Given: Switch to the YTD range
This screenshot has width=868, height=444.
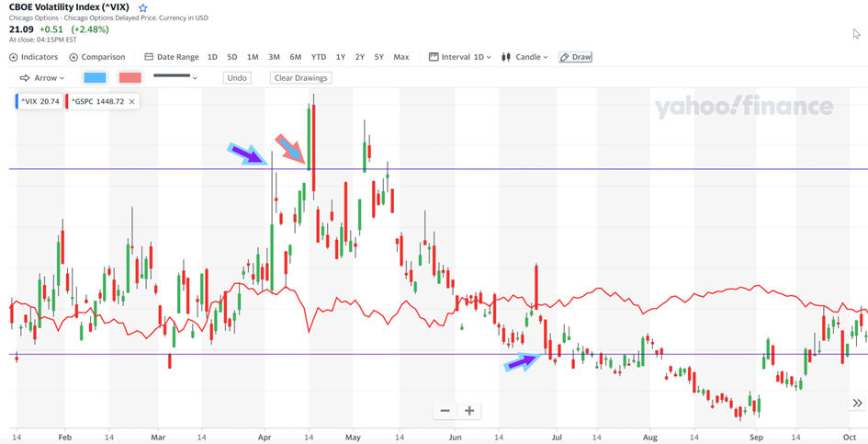Looking at the screenshot, I should [x=319, y=57].
